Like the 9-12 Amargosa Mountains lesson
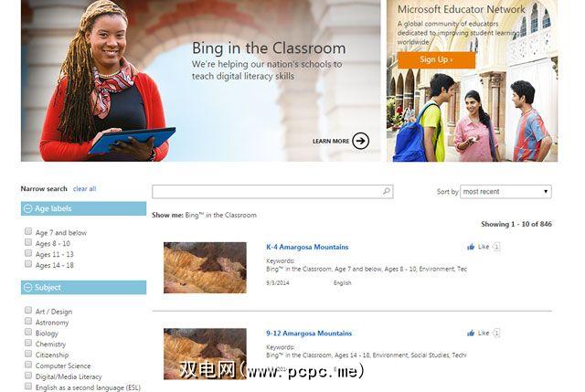Screen dimensions: 585x392 478,334
